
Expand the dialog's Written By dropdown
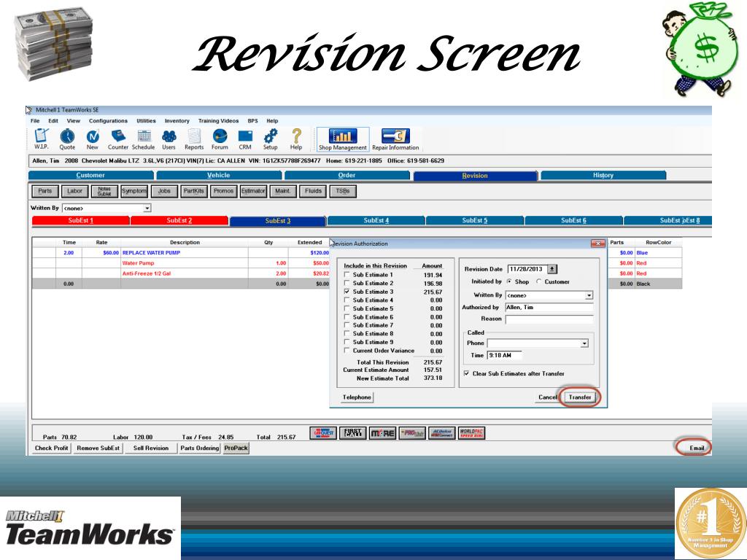589,295
